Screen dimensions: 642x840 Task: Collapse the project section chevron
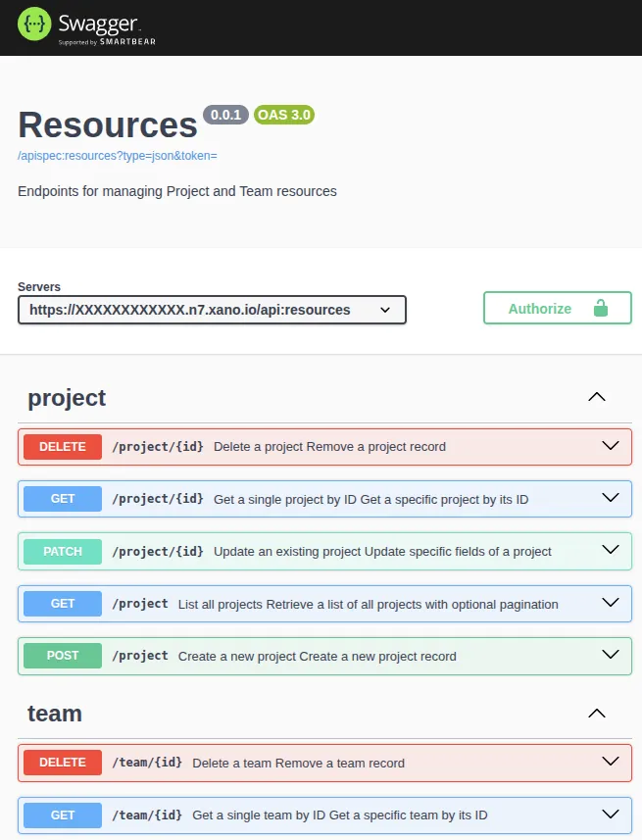(x=597, y=397)
